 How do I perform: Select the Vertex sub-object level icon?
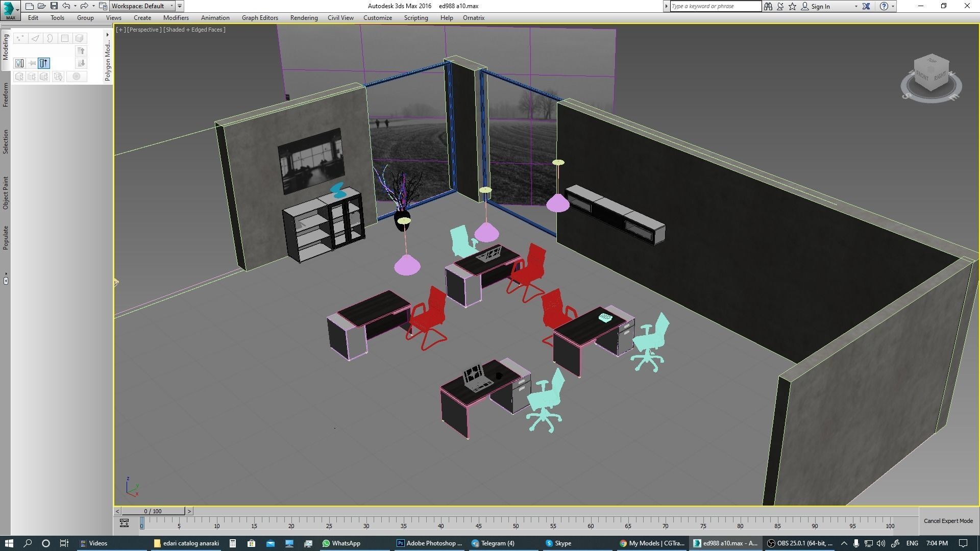click(20, 38)
